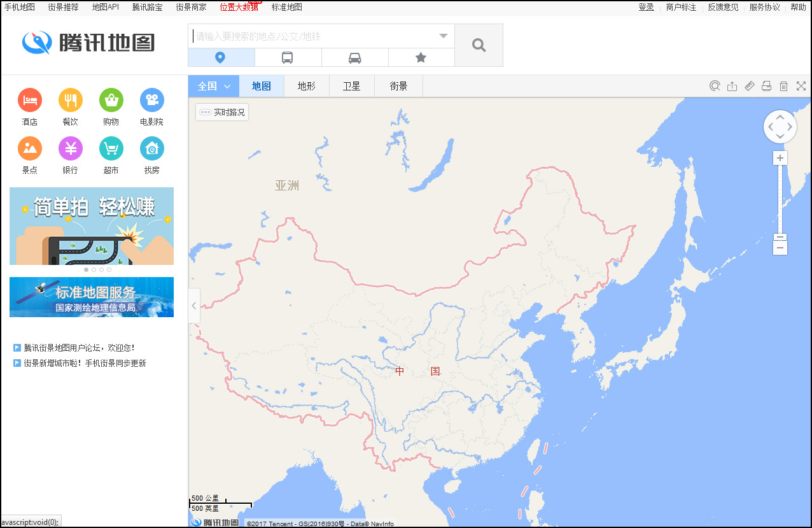Zoom out with the bottom minus button
812x528 pixels.
(x=780, y=248)
